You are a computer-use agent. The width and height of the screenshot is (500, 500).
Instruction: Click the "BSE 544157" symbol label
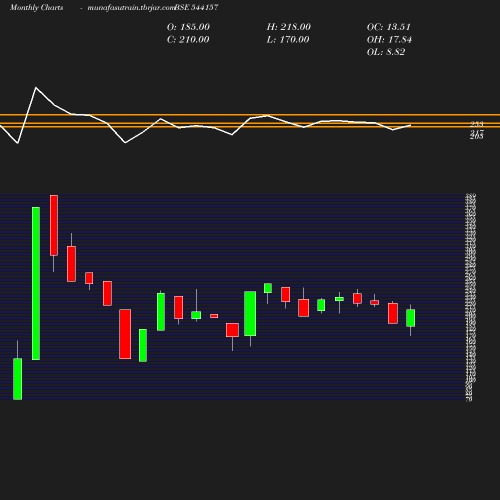pyautogui.click(x=196, y=7)
